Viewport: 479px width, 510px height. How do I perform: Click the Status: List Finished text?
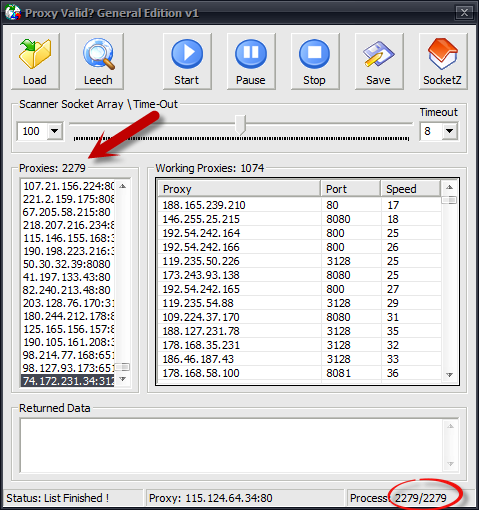click(58, 498)
